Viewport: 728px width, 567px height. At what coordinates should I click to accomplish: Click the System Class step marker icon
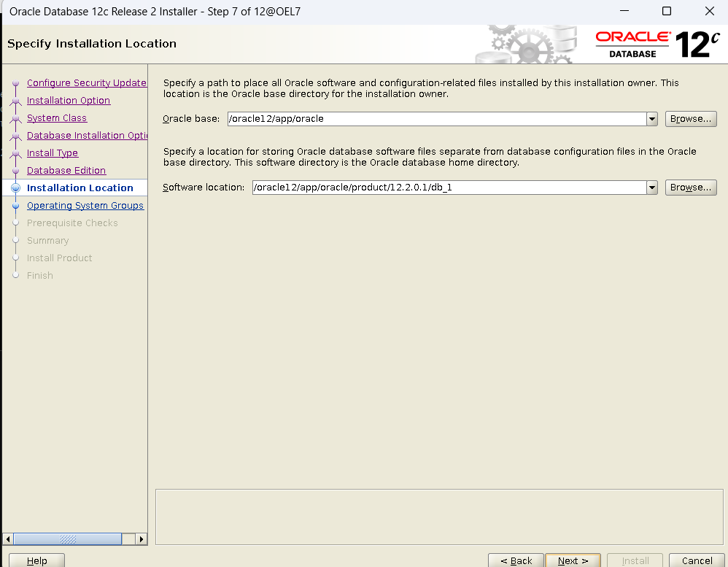pos(16,118)
